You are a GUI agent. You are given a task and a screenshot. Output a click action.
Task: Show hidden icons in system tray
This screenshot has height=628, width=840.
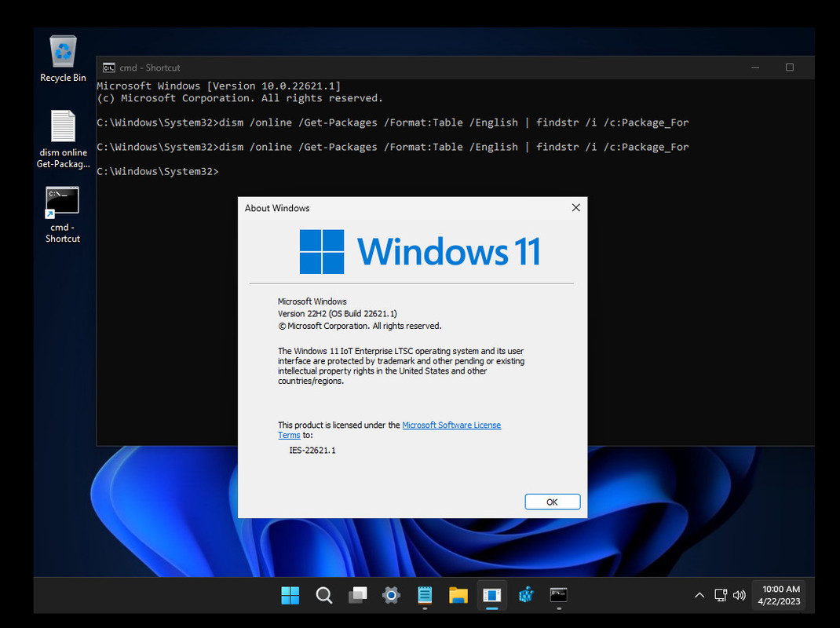click(699, 595)
